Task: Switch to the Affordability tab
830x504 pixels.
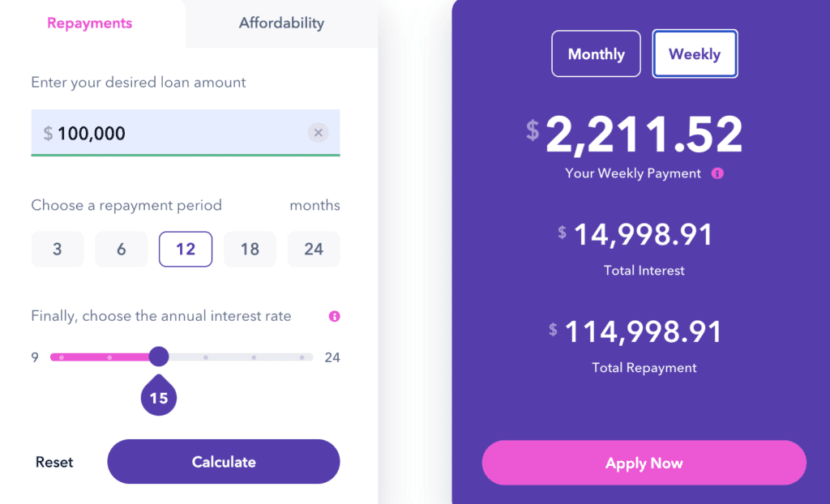Action: pos(280,23)
